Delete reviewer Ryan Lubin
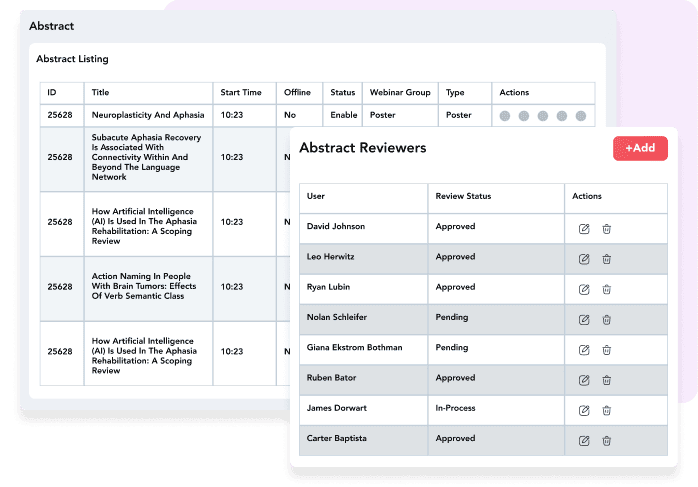 (x=607, y=289)
